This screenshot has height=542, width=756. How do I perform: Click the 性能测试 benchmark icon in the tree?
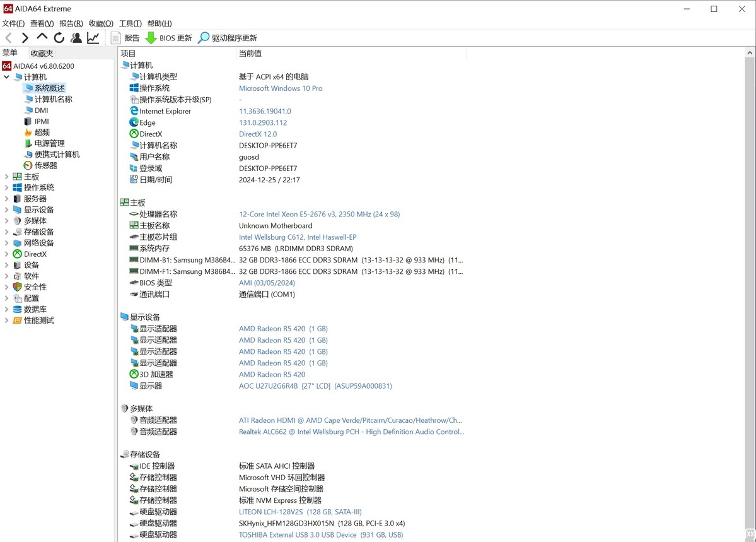(18, 321)
